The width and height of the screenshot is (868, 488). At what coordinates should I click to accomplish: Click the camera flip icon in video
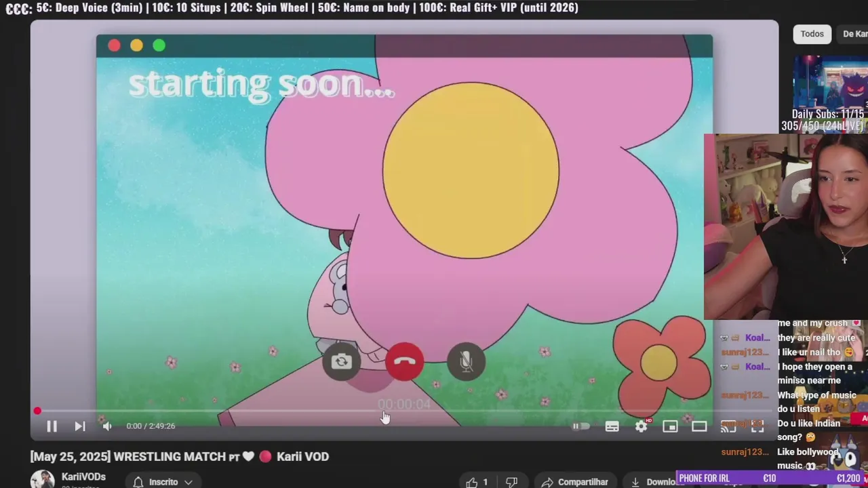point(341,361)
